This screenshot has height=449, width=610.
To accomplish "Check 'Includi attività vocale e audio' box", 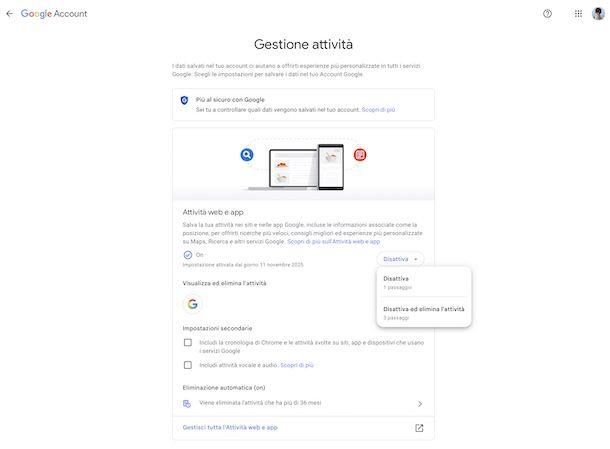I will coord(188,365).
